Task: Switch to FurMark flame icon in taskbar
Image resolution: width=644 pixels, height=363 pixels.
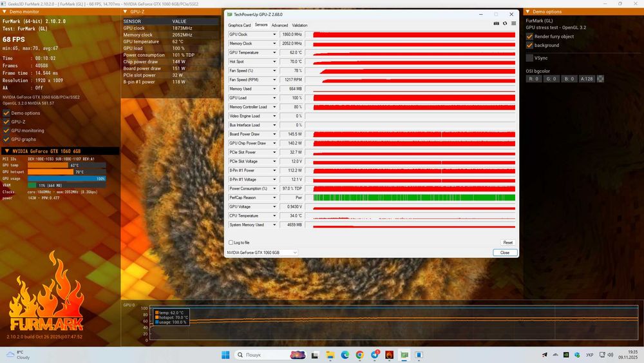Action: pos(390,355)
